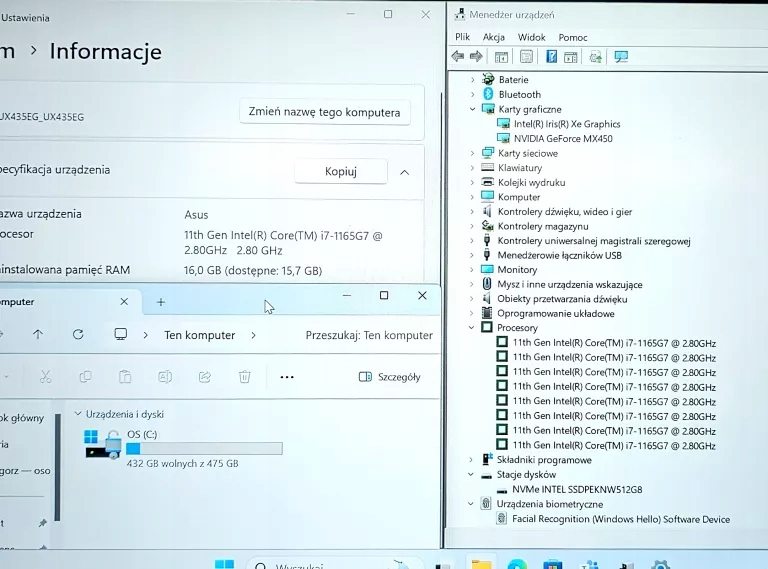
Task: Select Kolejki wydruku in device tree
Action: pyautogui.click(x=531, y=183)
